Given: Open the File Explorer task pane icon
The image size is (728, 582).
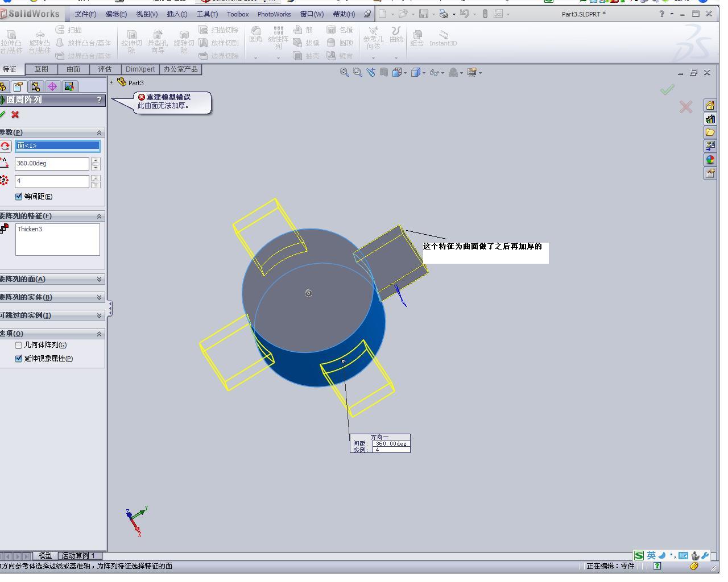Looking at the screenshot, I should [710, 132].
